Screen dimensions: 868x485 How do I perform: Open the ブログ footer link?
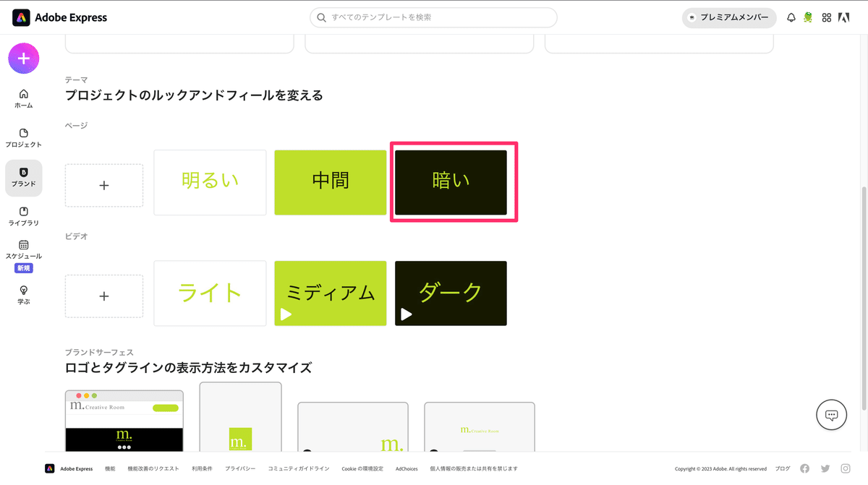pyautogui.click(x=783, y=468)
